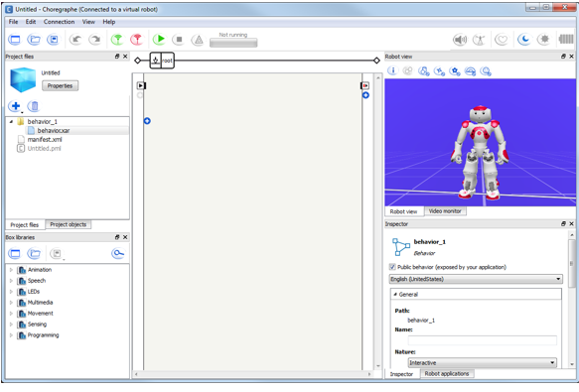Expand the Multimedia box library
The height and width of the screenshot is (392, 579).
pos(11,303)
